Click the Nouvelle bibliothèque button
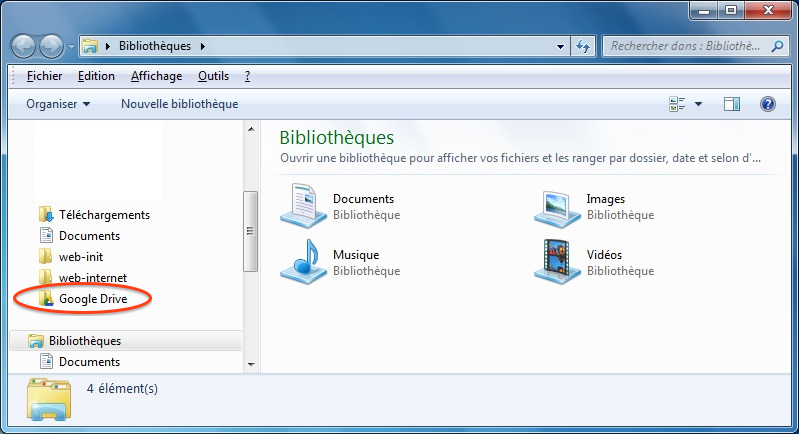 [x=179, y=104]
